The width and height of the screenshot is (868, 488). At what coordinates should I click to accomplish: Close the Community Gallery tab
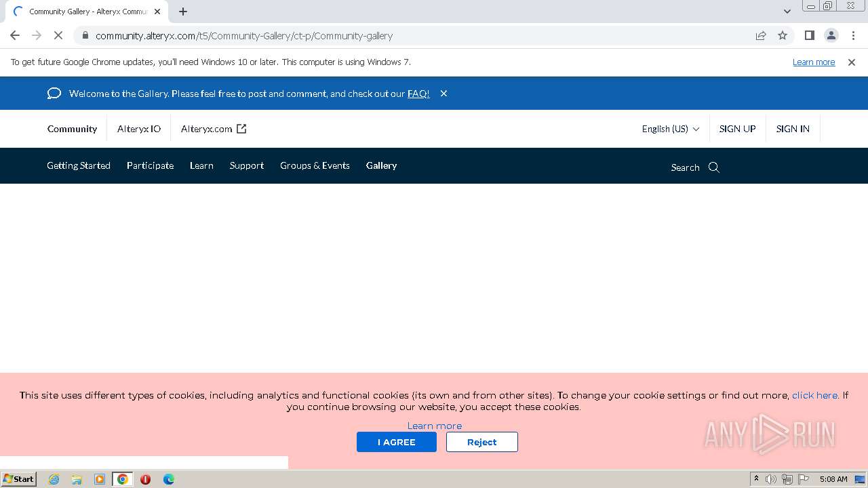157,12
